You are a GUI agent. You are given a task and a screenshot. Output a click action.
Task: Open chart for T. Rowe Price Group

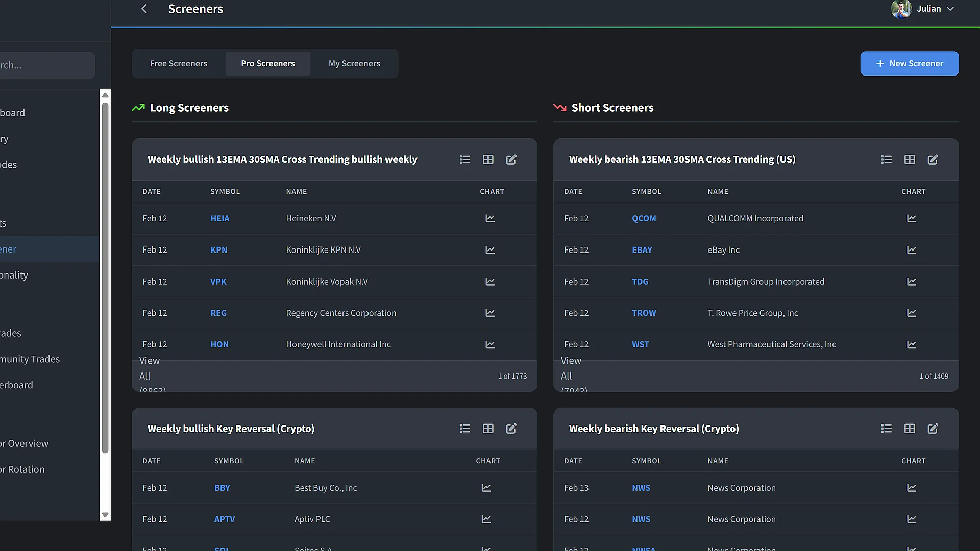click(911, 313)
